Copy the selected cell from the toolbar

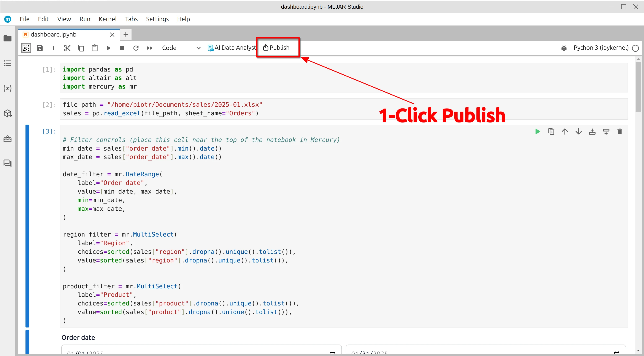[x=81, y=48]
